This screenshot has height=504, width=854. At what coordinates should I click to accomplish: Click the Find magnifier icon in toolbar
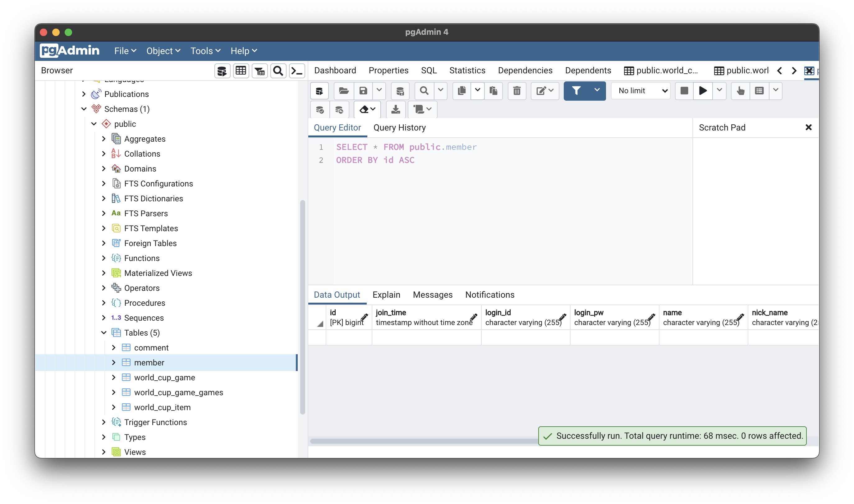(424, 91)
